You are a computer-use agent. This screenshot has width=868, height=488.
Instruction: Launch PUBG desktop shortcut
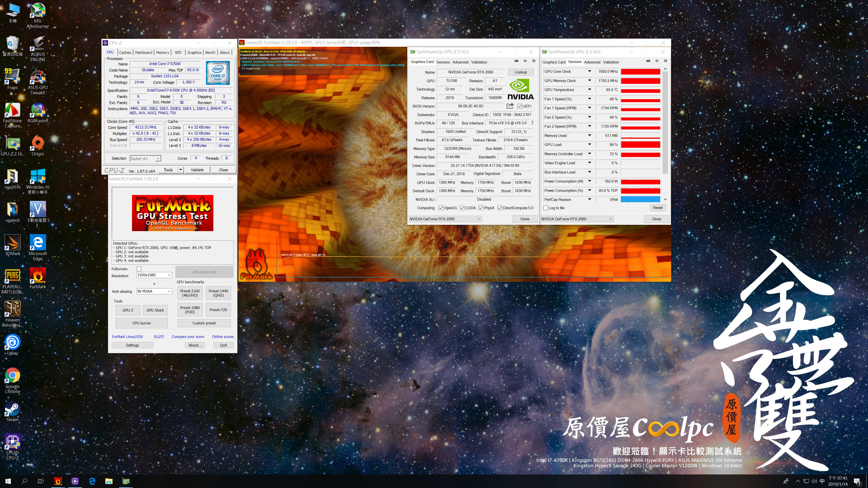coord(12,281)
